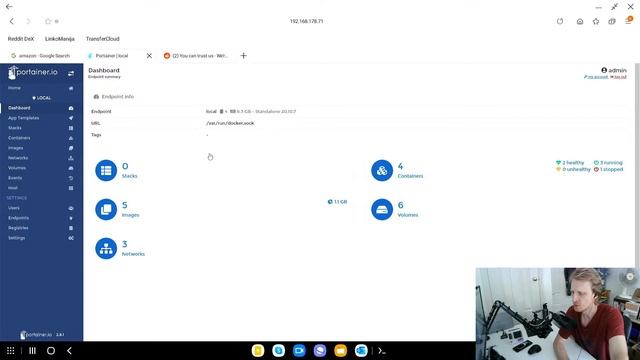Click the address bar showing 192.168.178.71
The height and width of the screenshot is (360, 640).
coord(307,21)
